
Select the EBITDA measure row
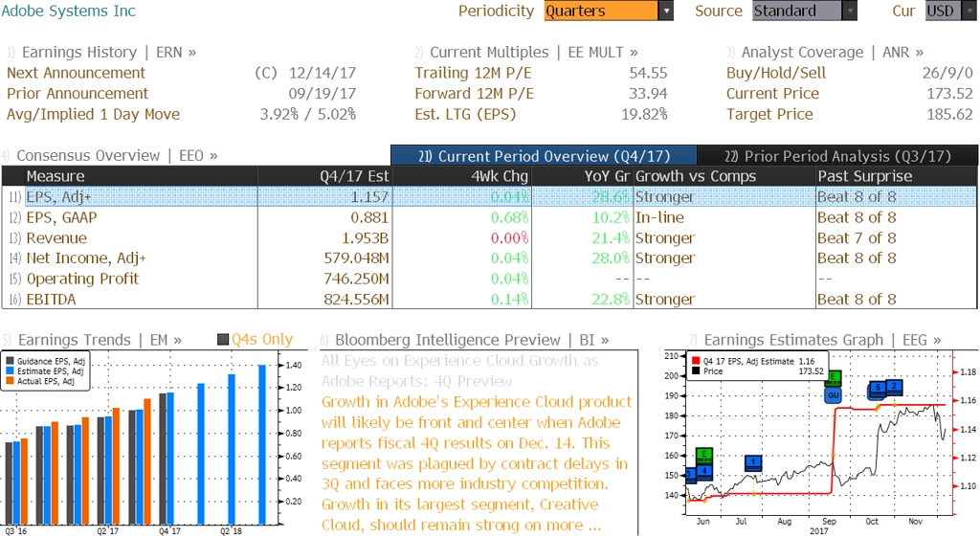click(x=489, y=300)
